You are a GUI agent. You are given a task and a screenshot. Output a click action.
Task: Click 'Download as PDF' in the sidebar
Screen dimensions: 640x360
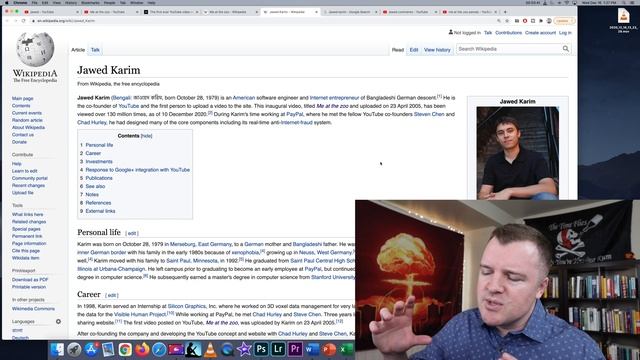pos(30,280)
